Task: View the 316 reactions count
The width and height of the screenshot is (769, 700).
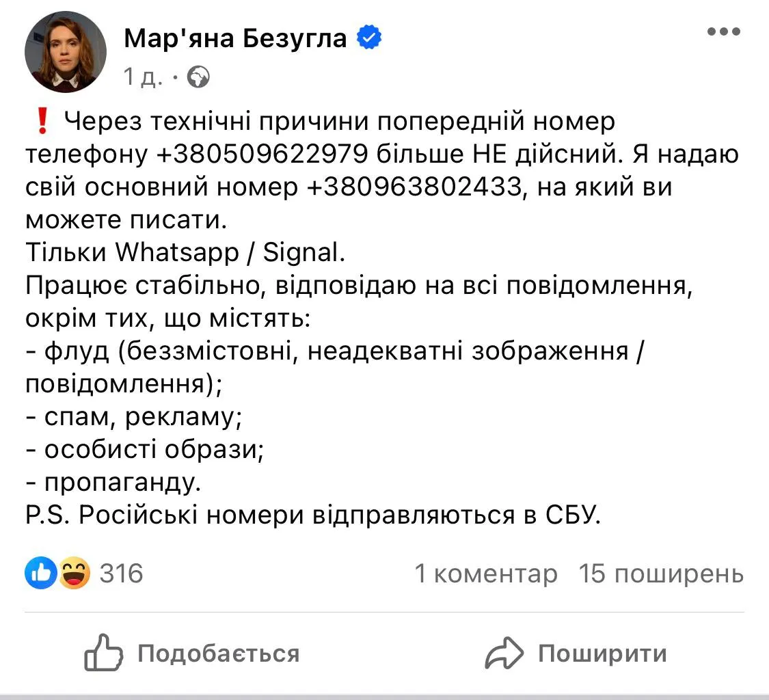Action: coord(121,573)
